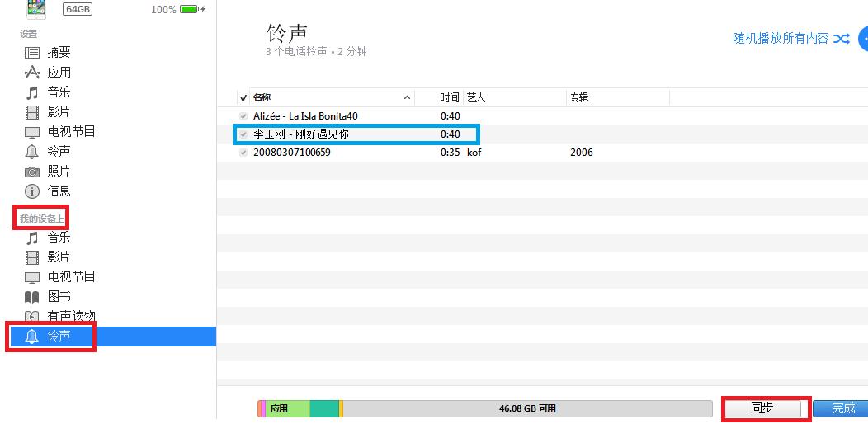868x424 pixels.
Task: Select 有声读物 under 我的设备上
Action: [72, 317]
